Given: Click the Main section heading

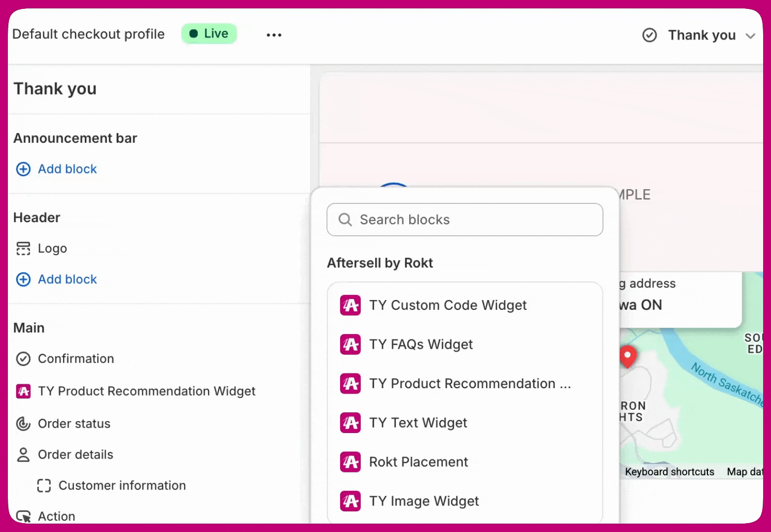Looking at the screenshot, I should (x=29, y=328).
